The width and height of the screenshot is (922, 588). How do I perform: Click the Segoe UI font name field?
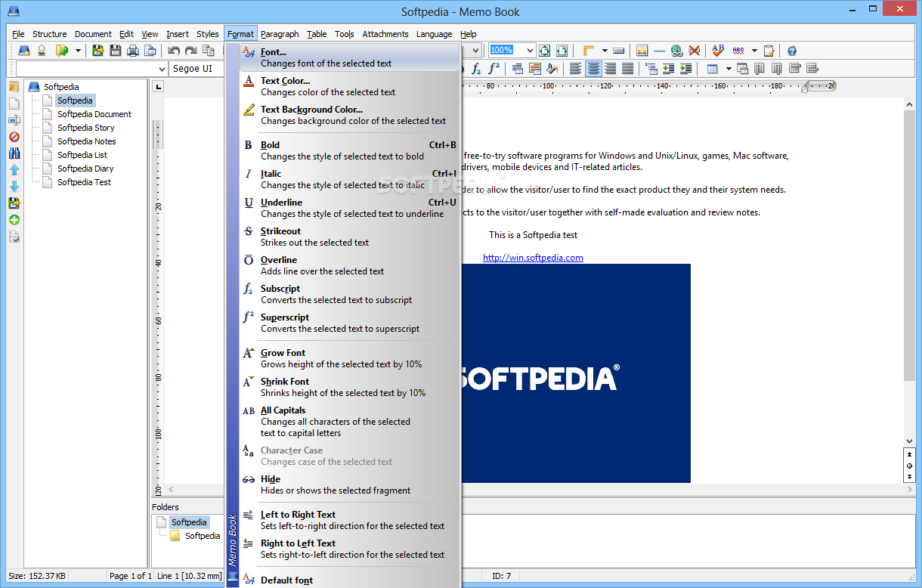197,69
